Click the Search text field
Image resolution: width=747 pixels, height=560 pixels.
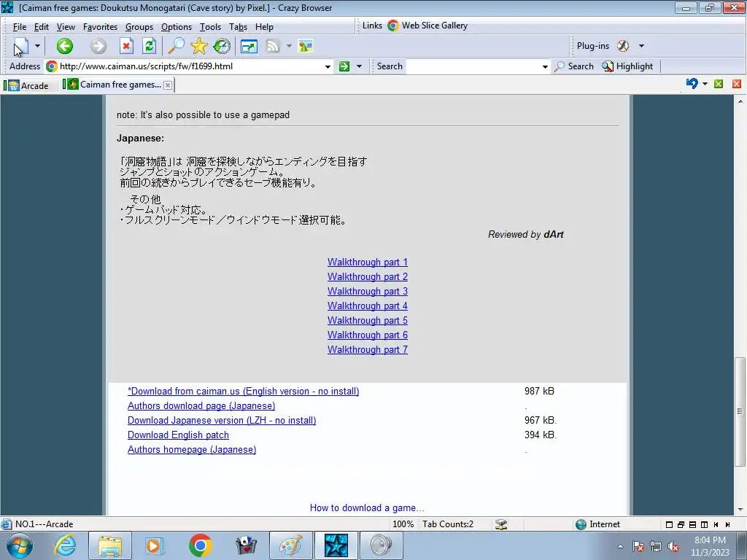473,66
